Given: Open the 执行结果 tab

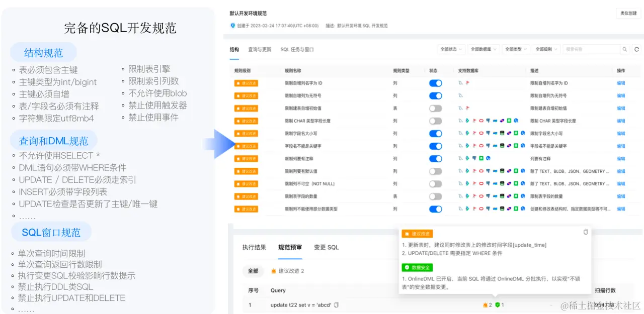Looking at the screenshot, I should (x=254, y=247).
